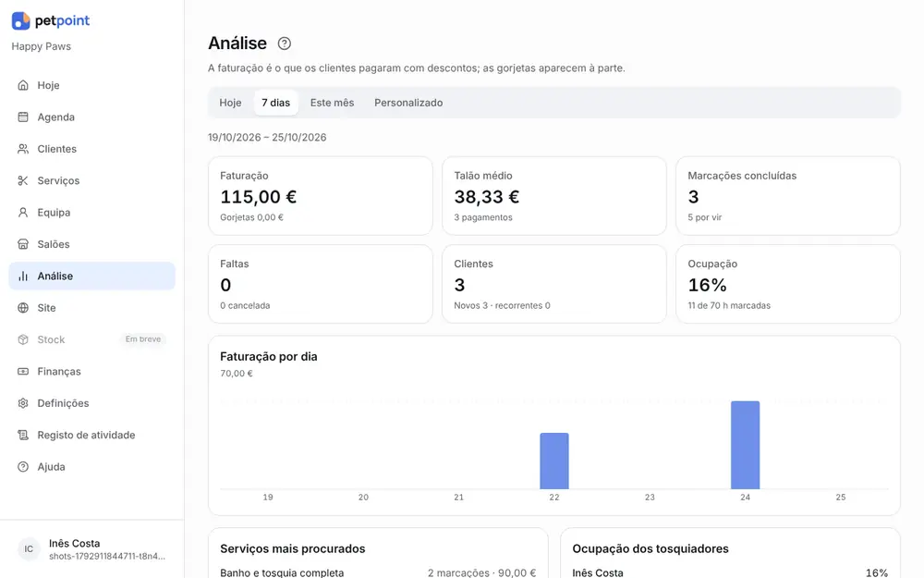Click the Faturação por dia chart title
Image resolution: width=924 pixels, height=578 pixels.
point(269,357)
